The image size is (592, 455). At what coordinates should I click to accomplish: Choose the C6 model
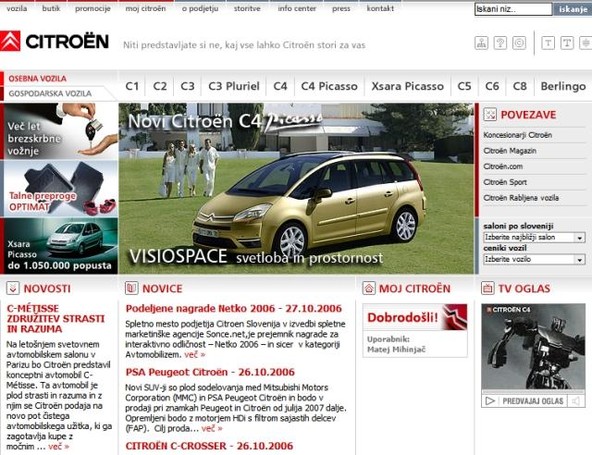tap(492, 86)
